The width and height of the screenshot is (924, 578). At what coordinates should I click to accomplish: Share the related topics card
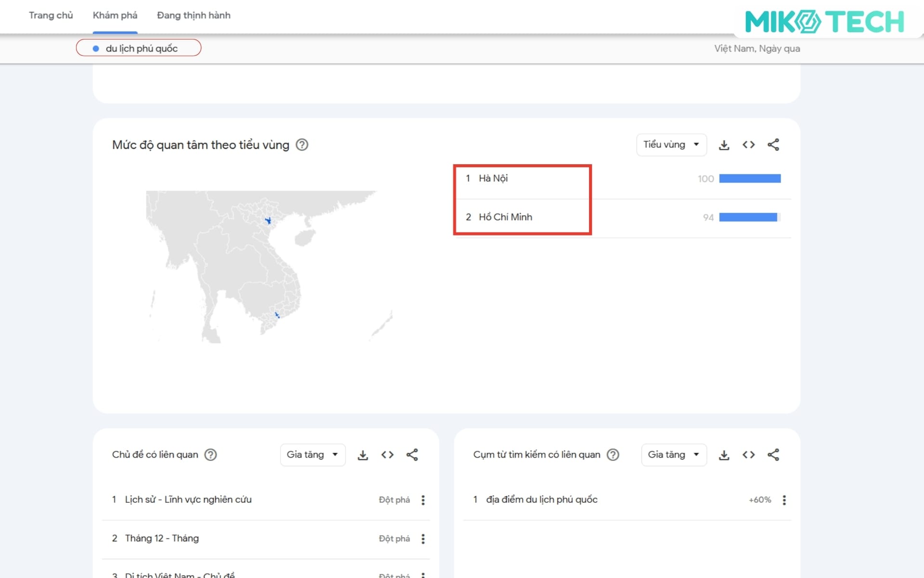point(412,455)
